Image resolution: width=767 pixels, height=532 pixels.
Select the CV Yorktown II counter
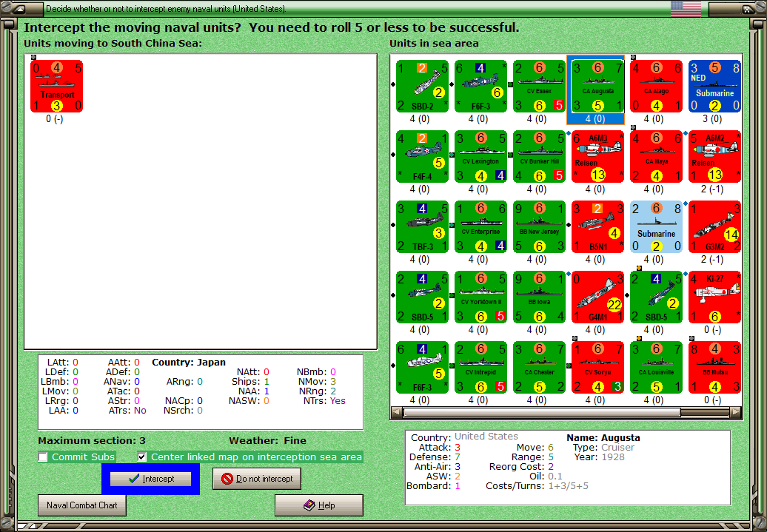480,297
